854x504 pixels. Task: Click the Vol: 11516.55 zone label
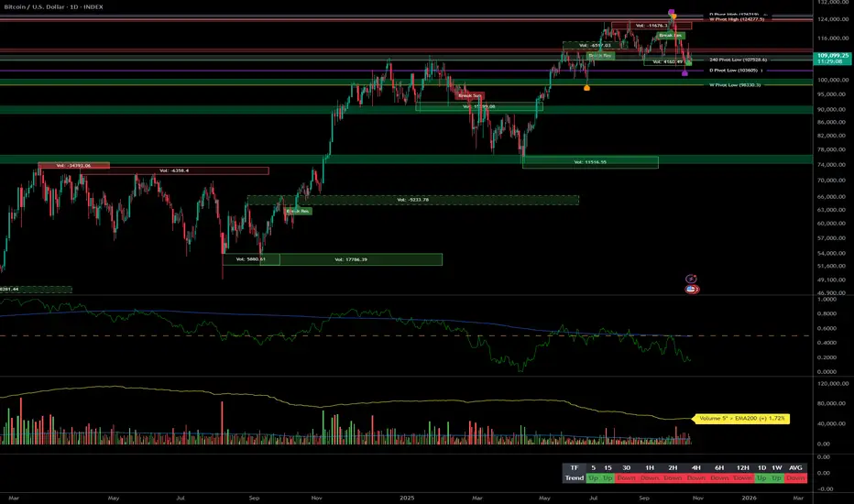click(590, 162)
